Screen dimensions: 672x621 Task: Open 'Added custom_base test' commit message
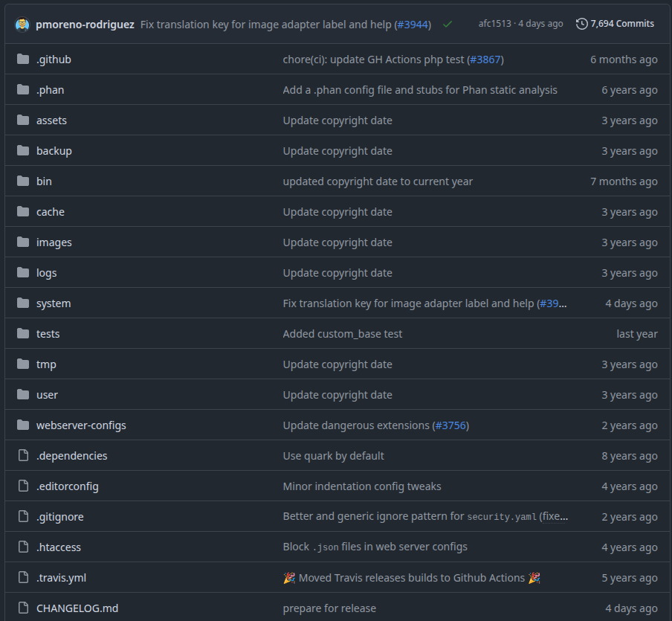click(342, 334)
